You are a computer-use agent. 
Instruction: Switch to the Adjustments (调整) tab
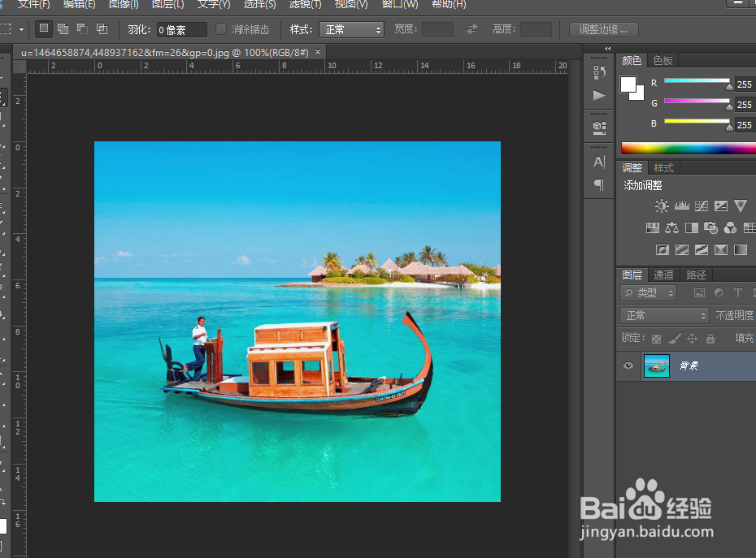(632, 167)
